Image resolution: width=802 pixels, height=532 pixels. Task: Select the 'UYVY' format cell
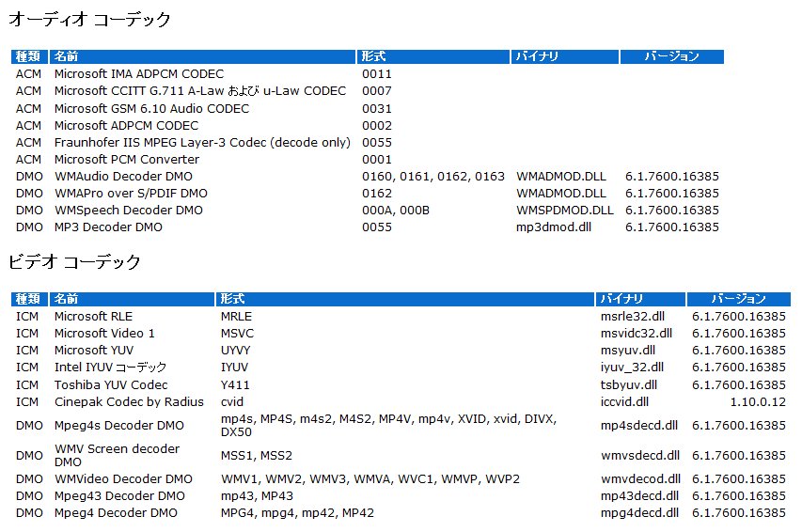click(235, 350)
